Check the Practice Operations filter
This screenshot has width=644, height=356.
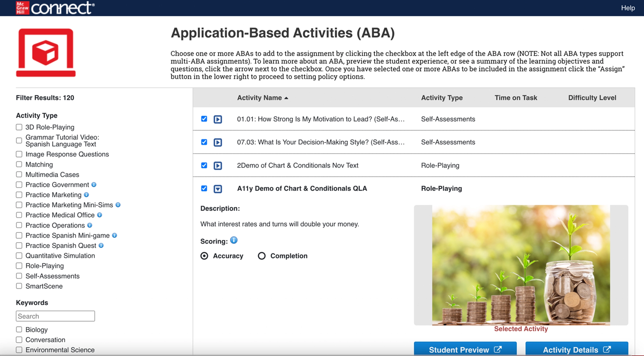pos(19,225)
